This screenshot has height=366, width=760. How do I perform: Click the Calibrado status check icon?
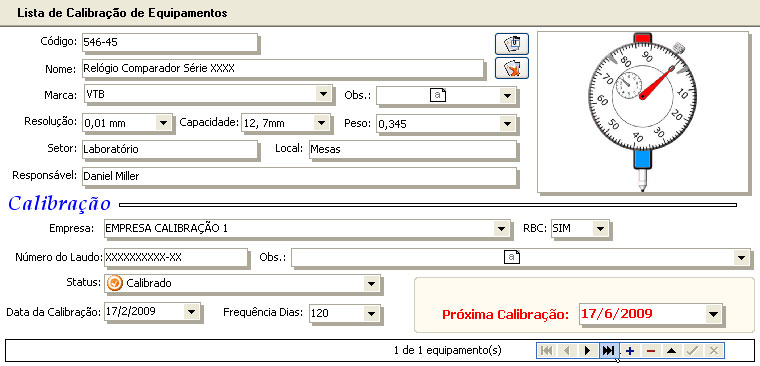pyautogui.click(x=115, y=284)
